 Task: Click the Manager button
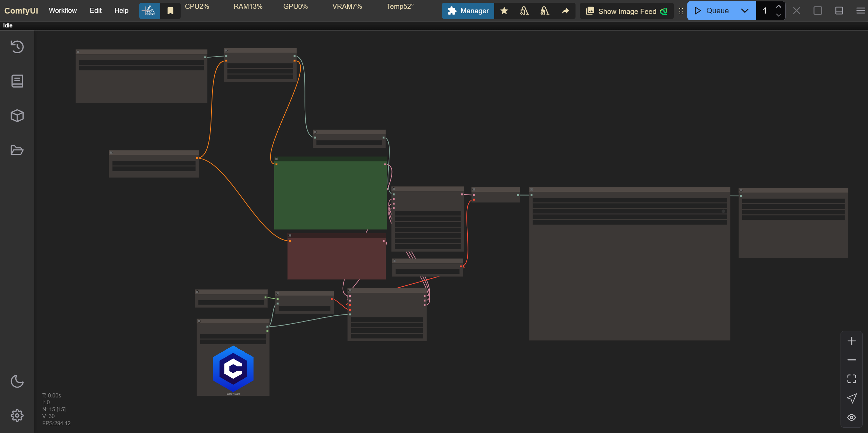pyautogui.click(x=468, y=11)
